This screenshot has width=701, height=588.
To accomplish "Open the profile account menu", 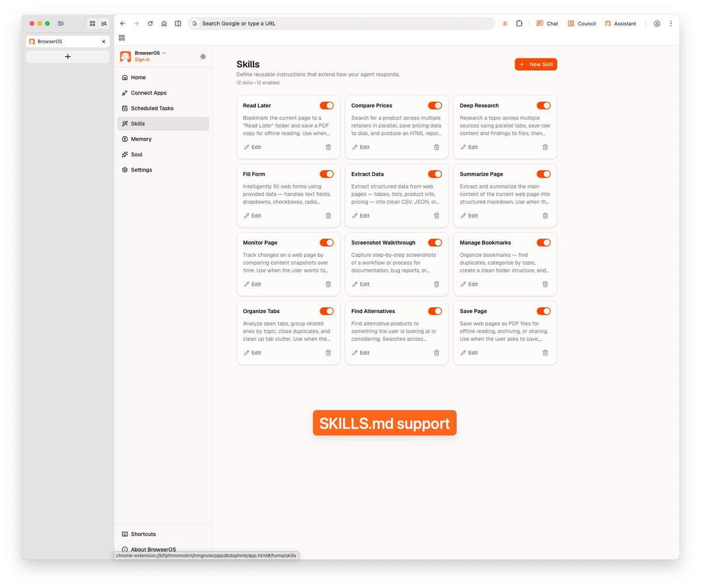I will pyautogui.click(x=657, y=23).
